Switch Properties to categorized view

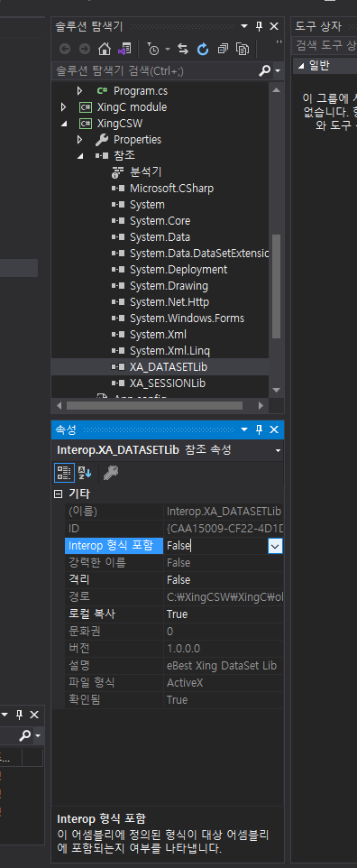[64, 472]
